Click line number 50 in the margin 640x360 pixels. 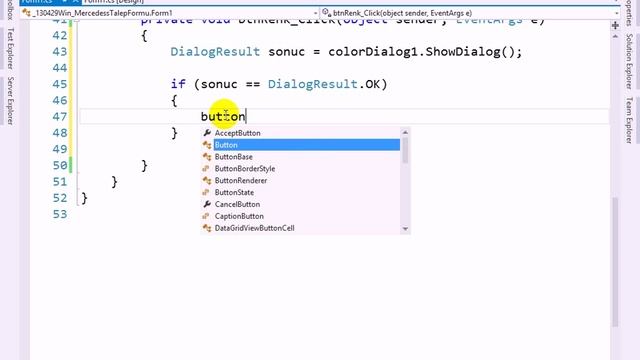click(60, 165)
